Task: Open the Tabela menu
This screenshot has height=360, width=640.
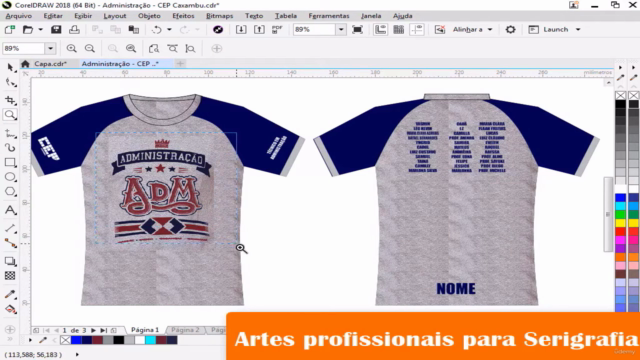Action: (286, 16)
